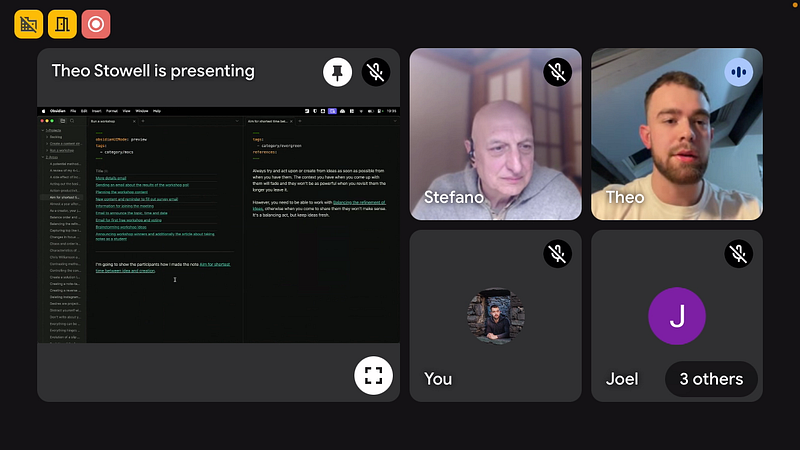Open the Apple menu in shared screen
The image size is (800, 450).
coord(43,111)
